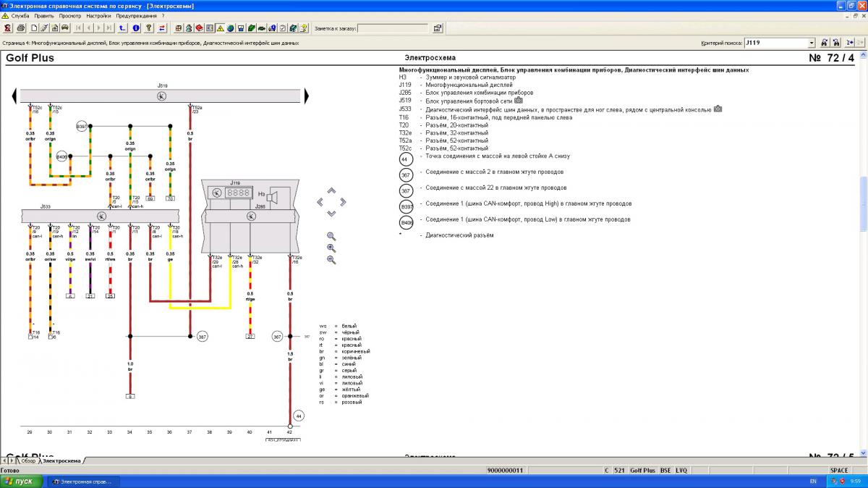
Task: Follow the wire reference box 27
Action: (x=250, y=336)
